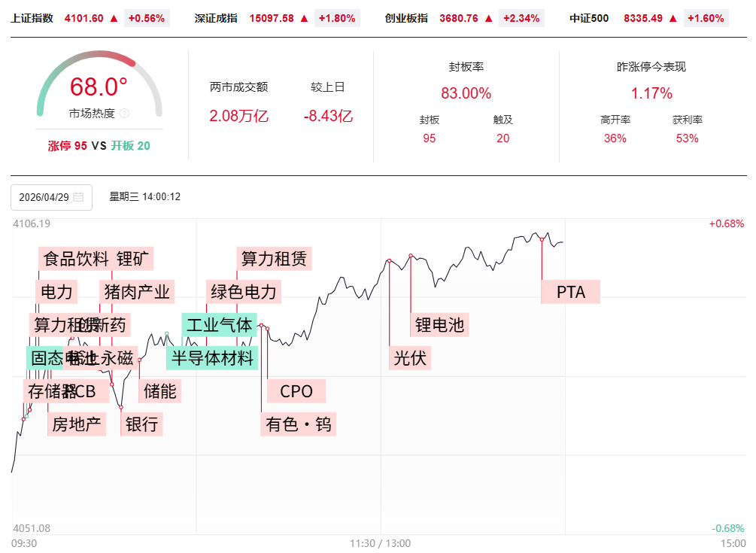
Task: Click the 锂电池 sector label
Action: pyautogui.click(x=440, y=325)
